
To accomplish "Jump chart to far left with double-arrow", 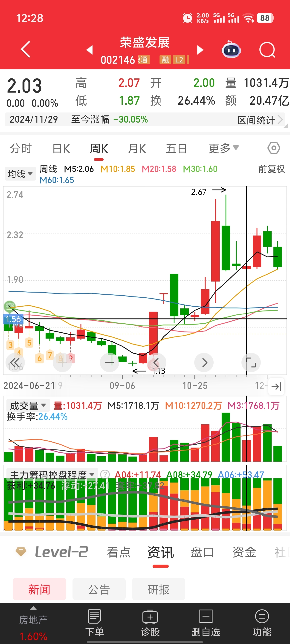I will click(15, 362).
